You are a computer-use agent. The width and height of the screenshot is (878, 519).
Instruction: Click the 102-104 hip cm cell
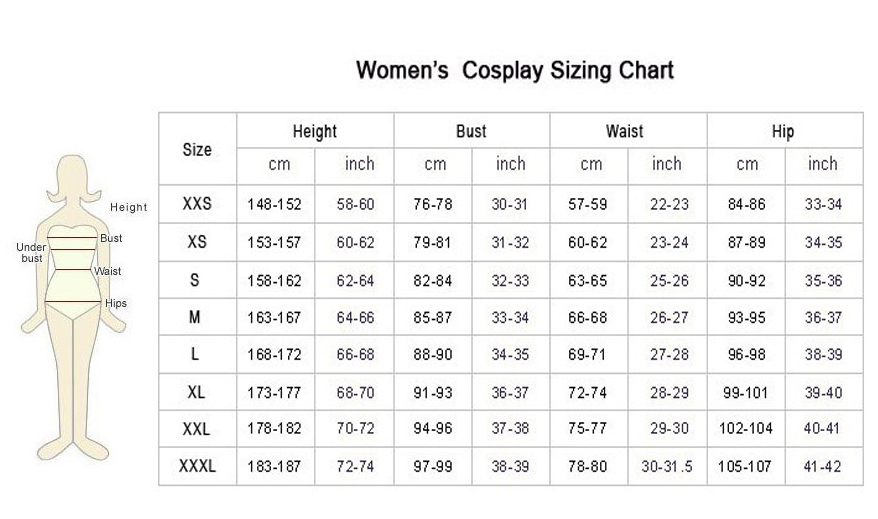click(746, 429)
